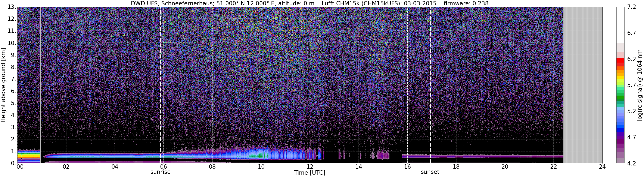Screen dimensions: 644x177
Task: Click the 6. tick on the height axis
Action: [x=13, y=91]
